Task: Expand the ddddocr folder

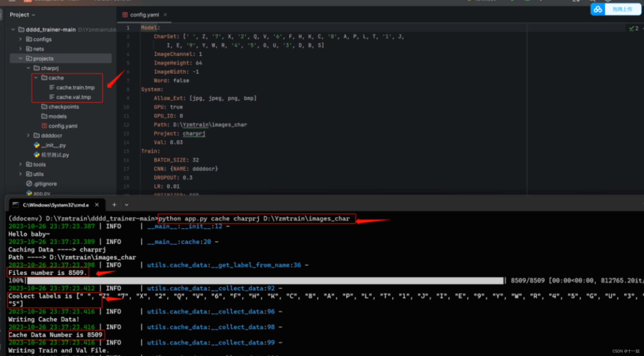Action: tap(28, 135)
